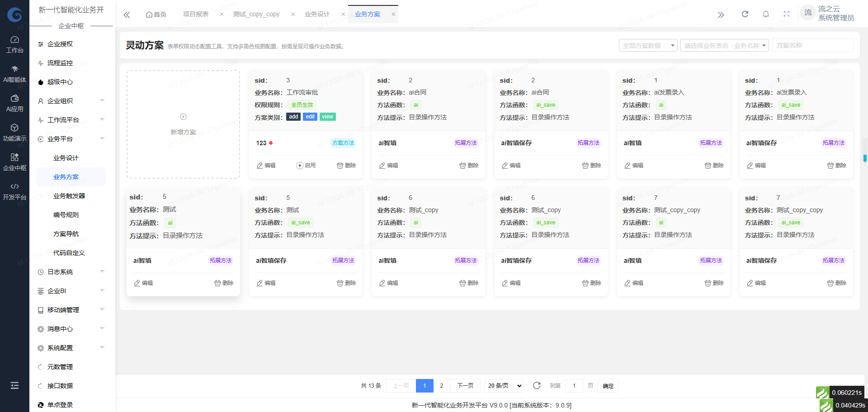
Task: Click 下一页 to go to next page
Action: pos(465,386)
